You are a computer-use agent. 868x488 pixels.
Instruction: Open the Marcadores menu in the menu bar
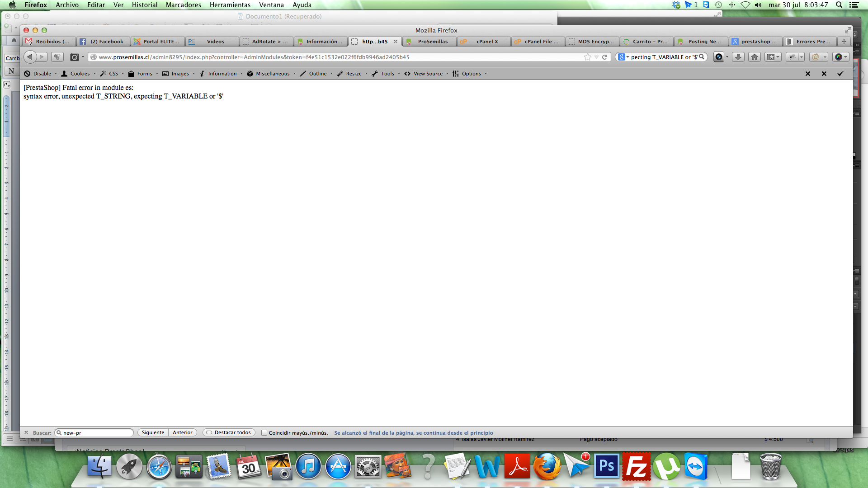pos(183,5)
